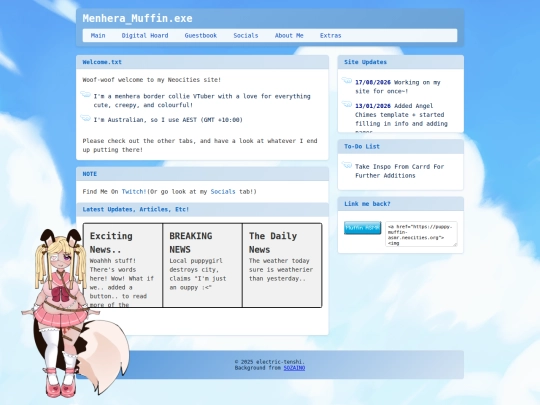Click the '© 2025 electric-tenshi.' footer text
Screen dimensions: 540x405
[x=270, y=362]
